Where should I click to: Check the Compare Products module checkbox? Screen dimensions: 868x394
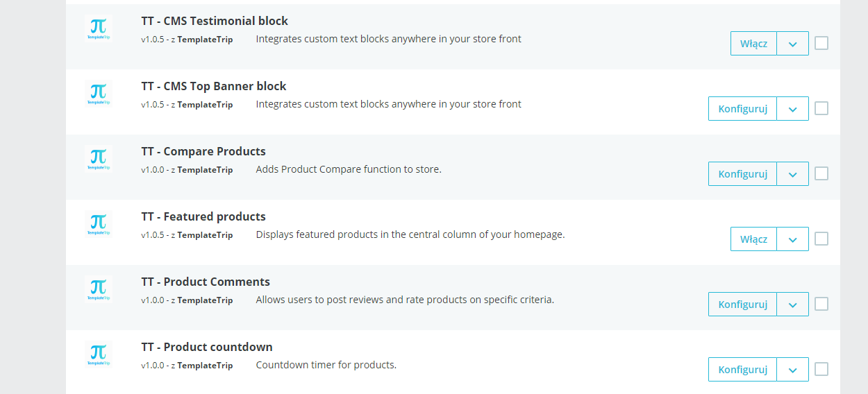pyautogui.click(x=821, y=173)
